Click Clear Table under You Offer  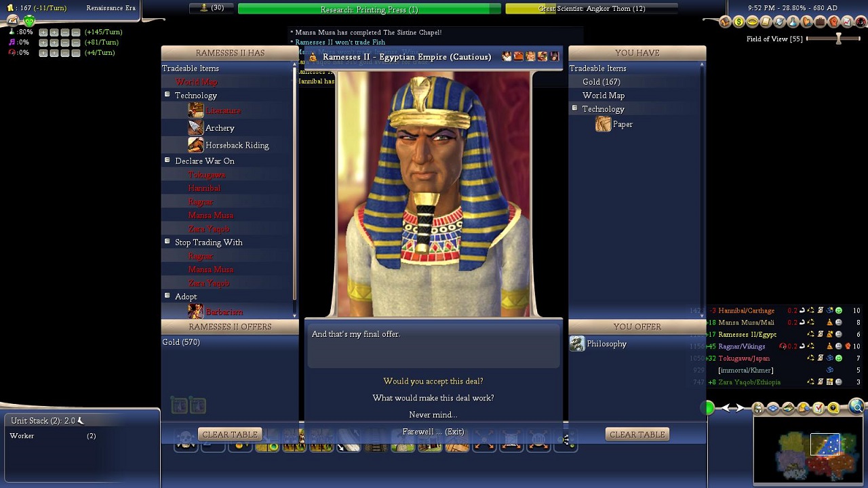[637, 434]
